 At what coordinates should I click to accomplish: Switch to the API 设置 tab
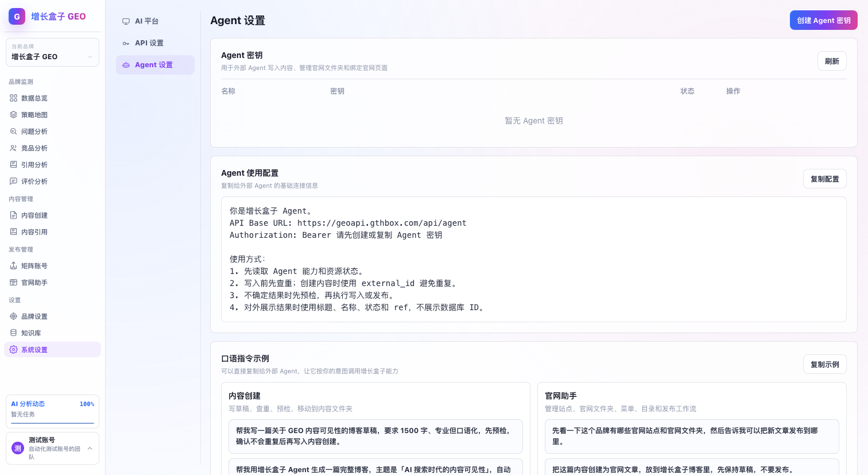tap(155, 43)
